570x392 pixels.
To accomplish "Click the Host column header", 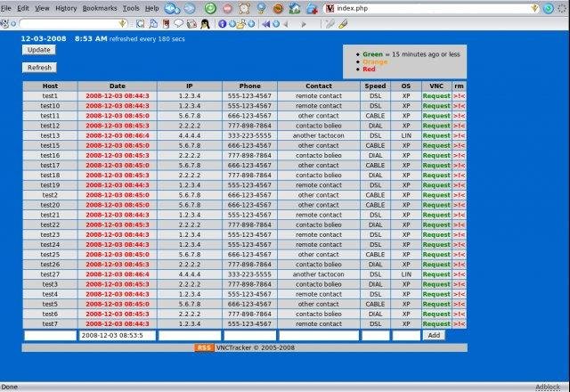I will [x=50, y=86].
